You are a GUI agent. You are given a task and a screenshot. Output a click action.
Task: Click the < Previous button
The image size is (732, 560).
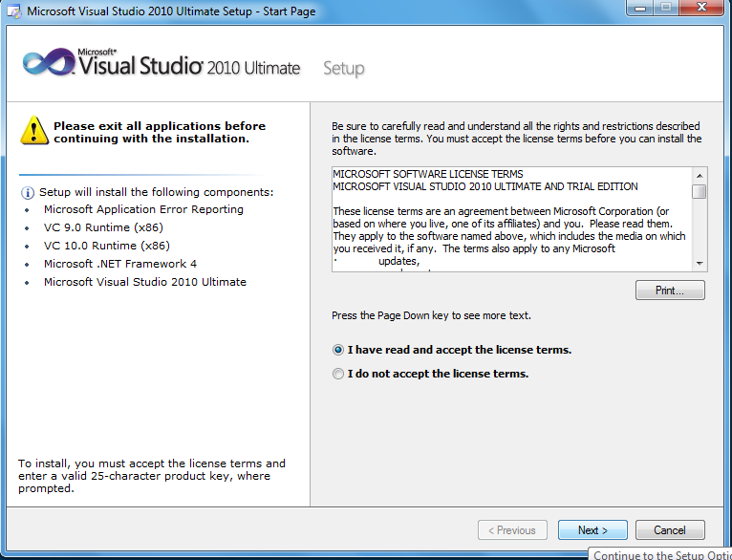point(512,530)
